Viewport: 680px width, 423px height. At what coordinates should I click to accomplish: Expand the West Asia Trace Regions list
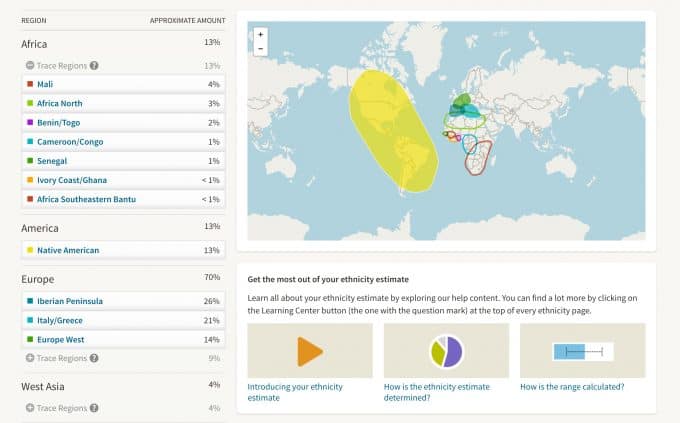30,408
